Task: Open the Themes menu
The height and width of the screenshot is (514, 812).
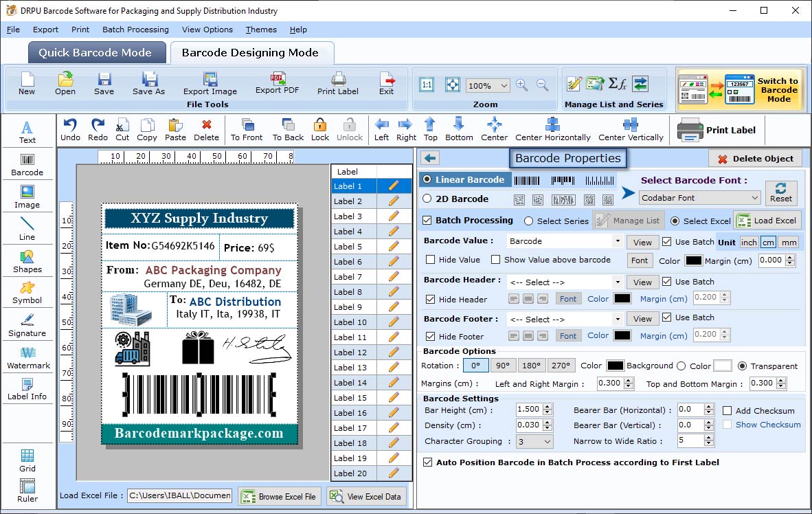Action: (x=260, y=30)
